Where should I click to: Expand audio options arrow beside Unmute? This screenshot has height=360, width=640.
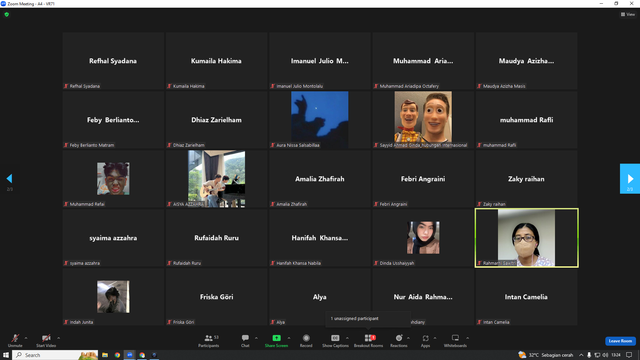[26, 338]
